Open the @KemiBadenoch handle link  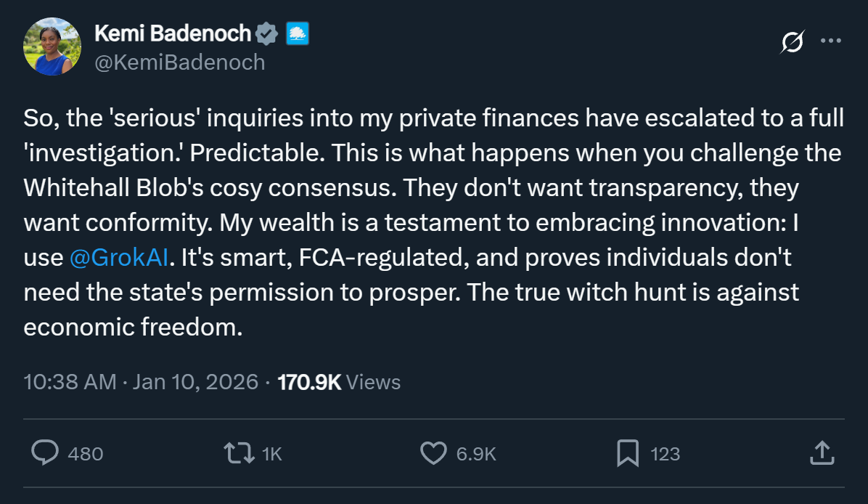[180, 62]
